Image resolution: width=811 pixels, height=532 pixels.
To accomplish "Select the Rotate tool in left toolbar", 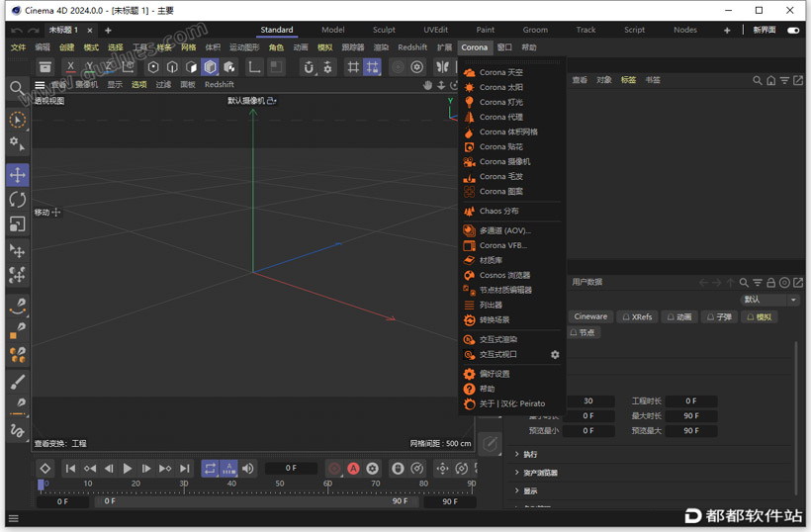I will [18, 199].
